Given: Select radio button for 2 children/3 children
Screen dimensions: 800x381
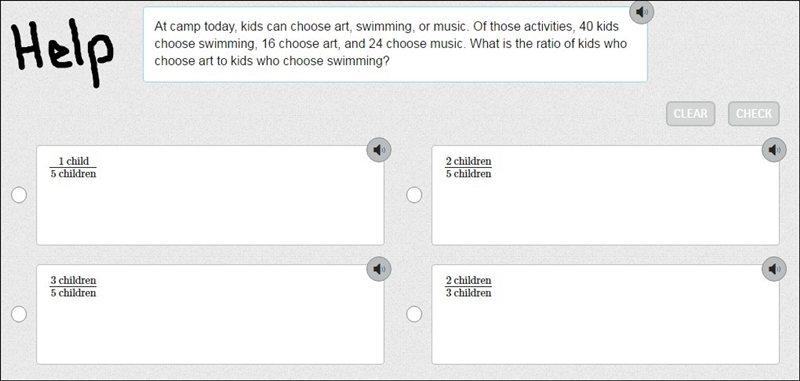Looking at the screenshot, I should [x=414, y=314].
